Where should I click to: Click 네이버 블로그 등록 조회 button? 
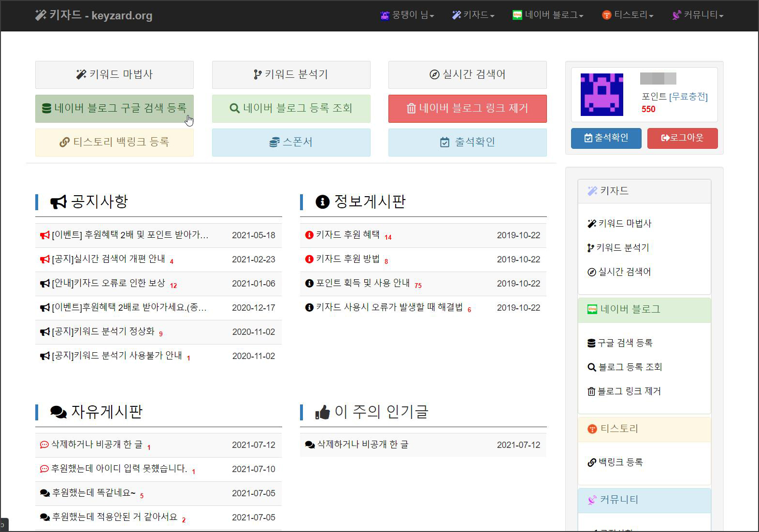click(291, 108)
